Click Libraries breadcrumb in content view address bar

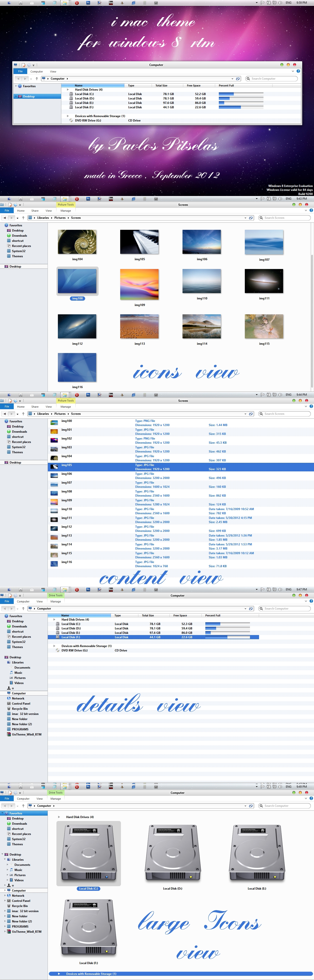tap(43, 414)
